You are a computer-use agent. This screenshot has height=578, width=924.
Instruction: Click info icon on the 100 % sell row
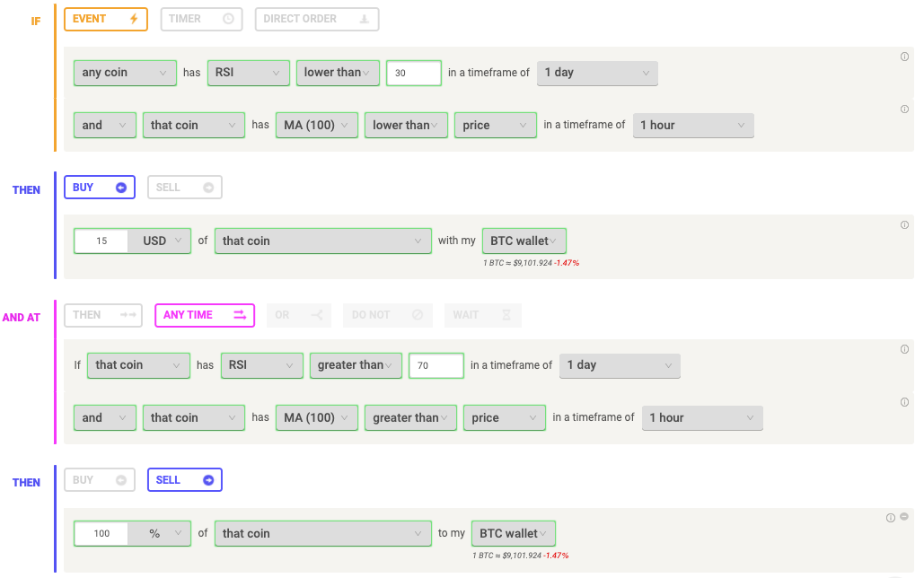click(891, 517)
